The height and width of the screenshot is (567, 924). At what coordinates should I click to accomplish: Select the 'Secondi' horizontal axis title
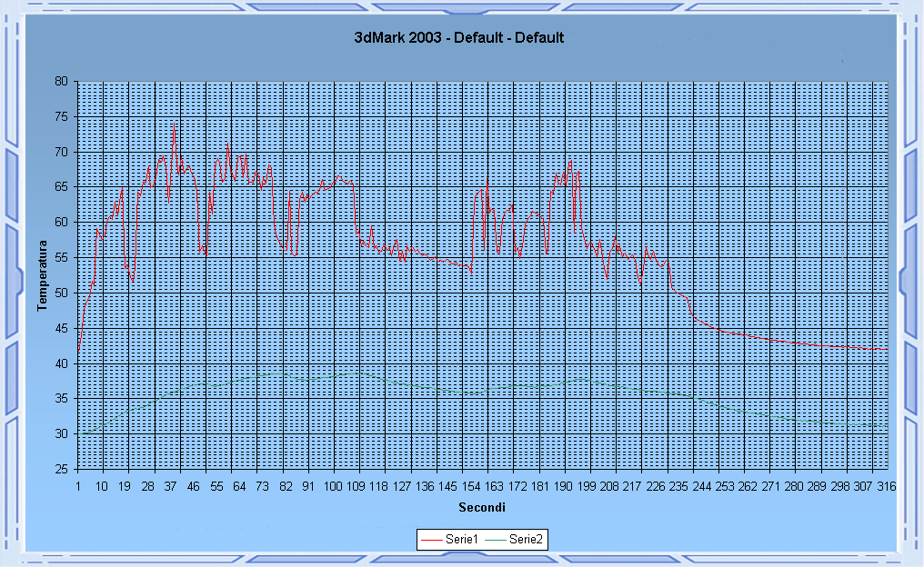[482, 507]
